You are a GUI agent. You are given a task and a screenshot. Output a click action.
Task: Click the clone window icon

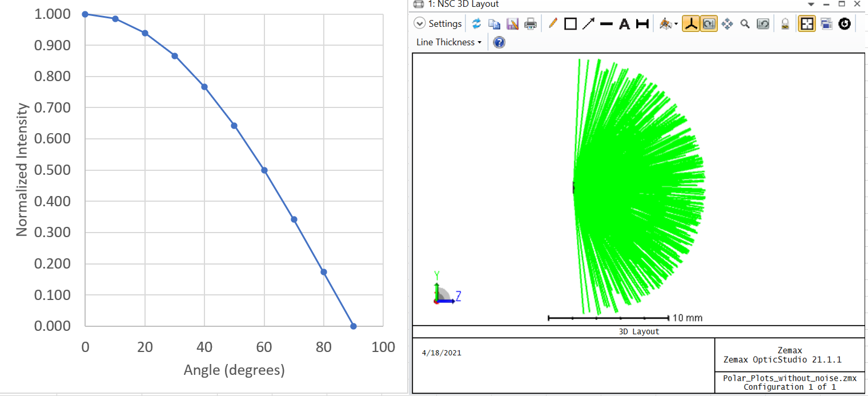point(826,23)
